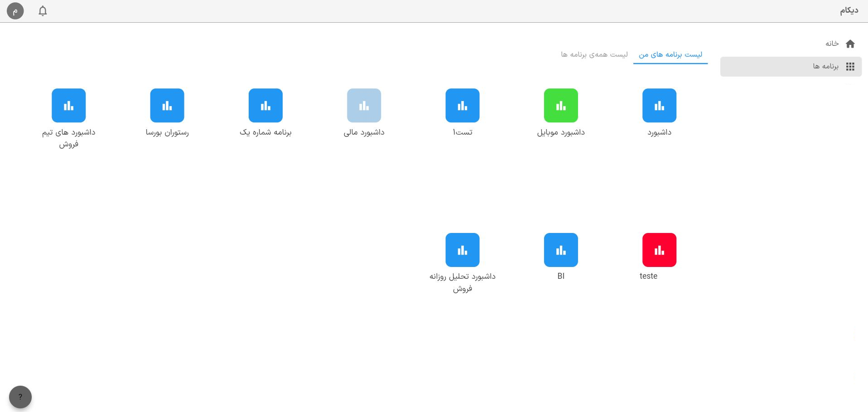Click the home icon beside خانه
The image size is (868, 412).
pyautogui.click(x=850, y=44)
